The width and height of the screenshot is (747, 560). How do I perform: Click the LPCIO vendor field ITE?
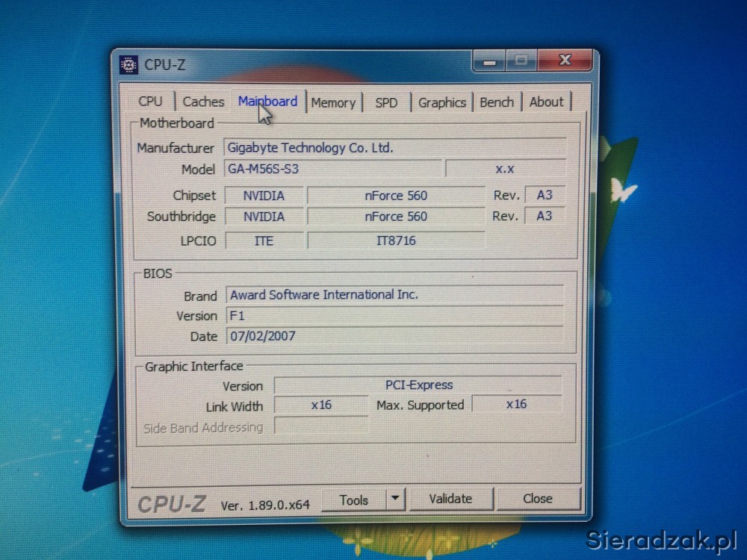pos(264,240)
